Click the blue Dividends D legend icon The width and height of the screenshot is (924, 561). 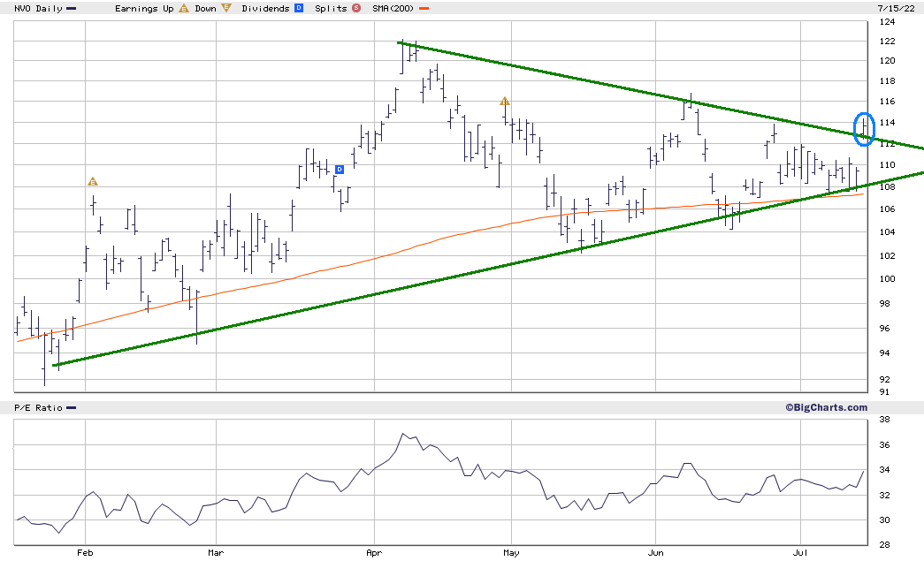coord(299,8)
